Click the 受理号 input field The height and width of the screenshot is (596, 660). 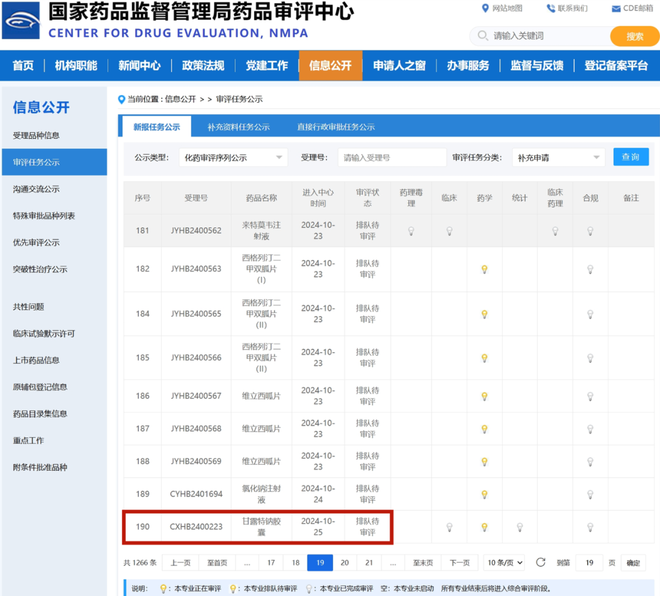[x=391, y=158]
